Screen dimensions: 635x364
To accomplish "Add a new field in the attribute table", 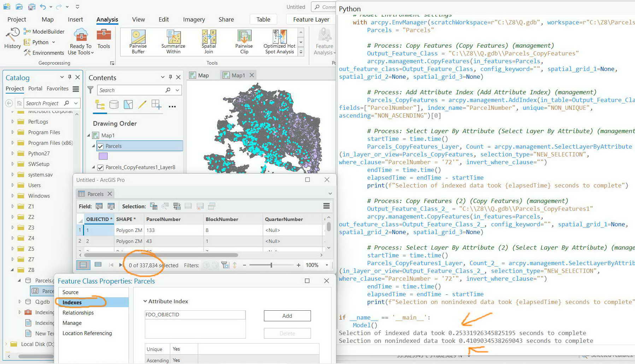I will (x=99, y=206).
